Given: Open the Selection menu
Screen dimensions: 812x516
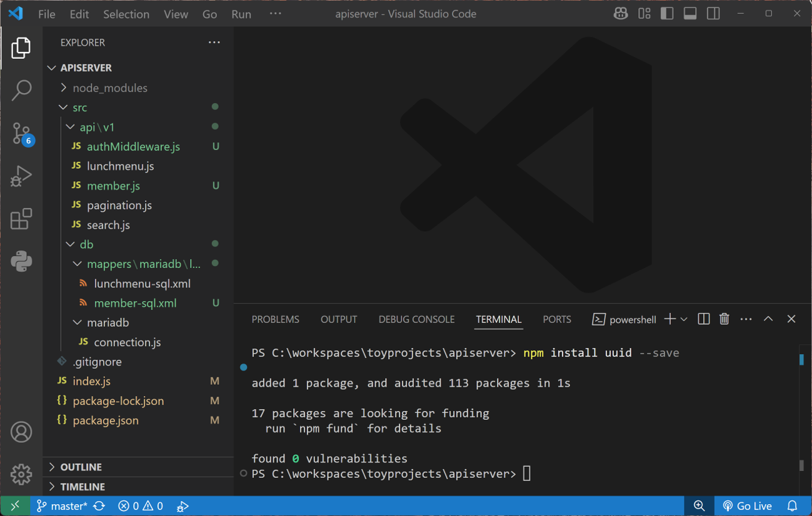Looking at the screenshot, I should 126,14.
